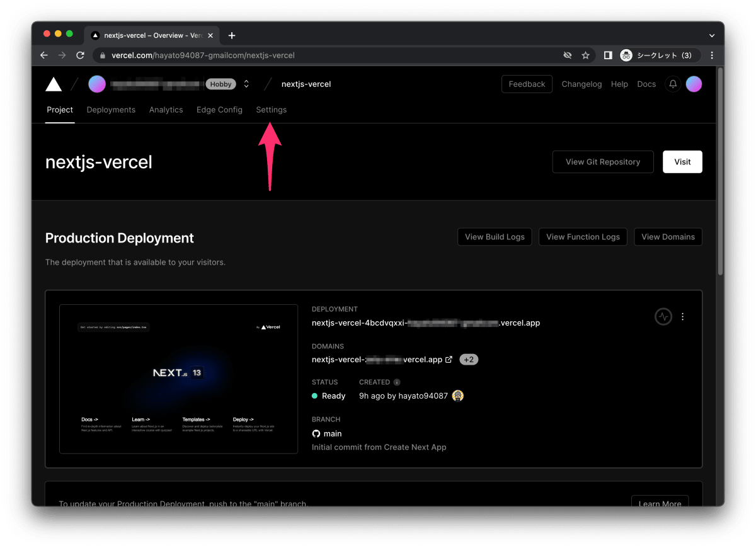Click the activity monitor icon in deployment card
Screen dimensions: 756x548
(663, 317)
